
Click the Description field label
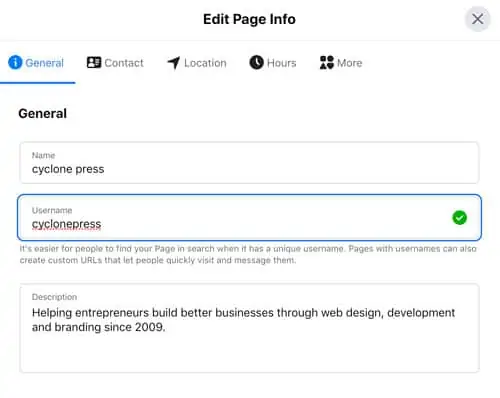point(54,297)
